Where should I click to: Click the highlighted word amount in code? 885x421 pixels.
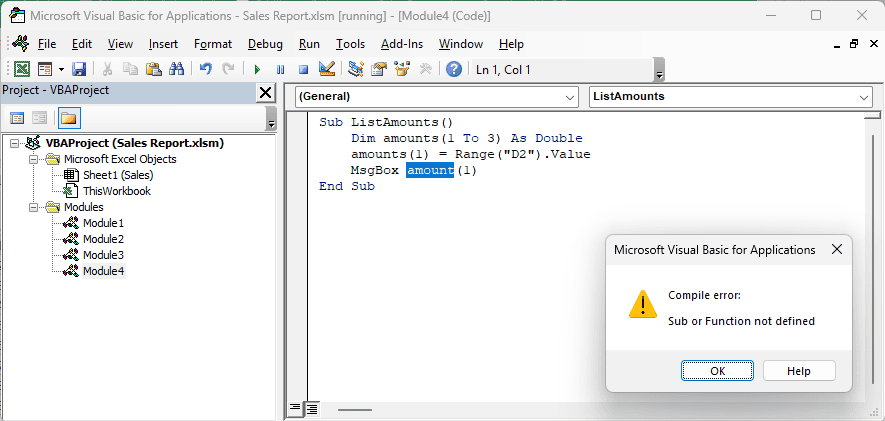tap(430, 170)
